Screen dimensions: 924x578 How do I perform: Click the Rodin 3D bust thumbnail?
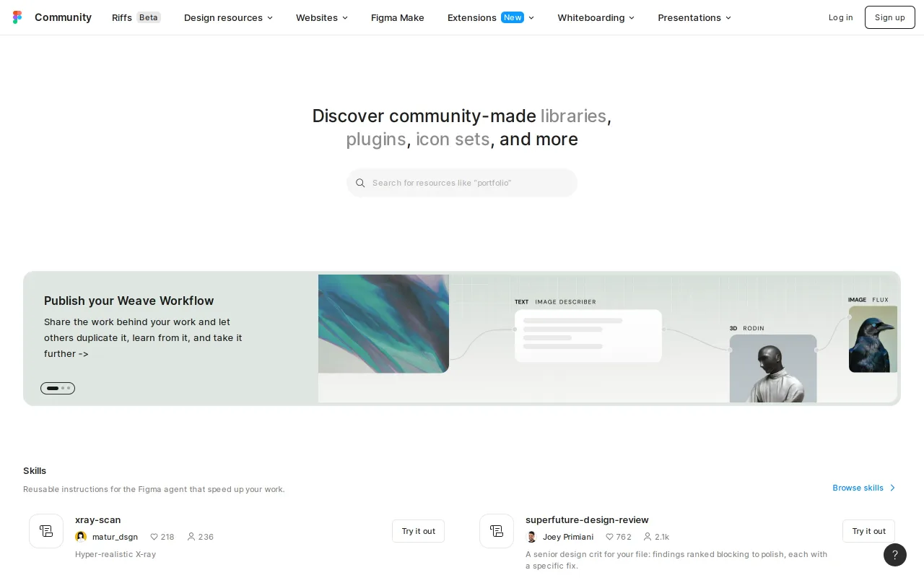point(773,368)
